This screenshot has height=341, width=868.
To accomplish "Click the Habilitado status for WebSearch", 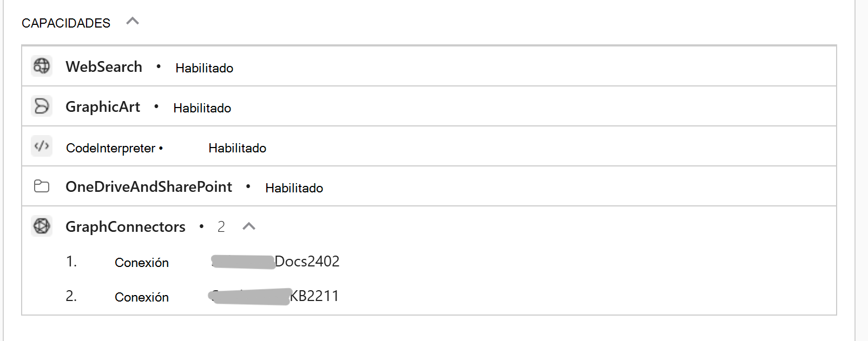I will tap(204, 68).
